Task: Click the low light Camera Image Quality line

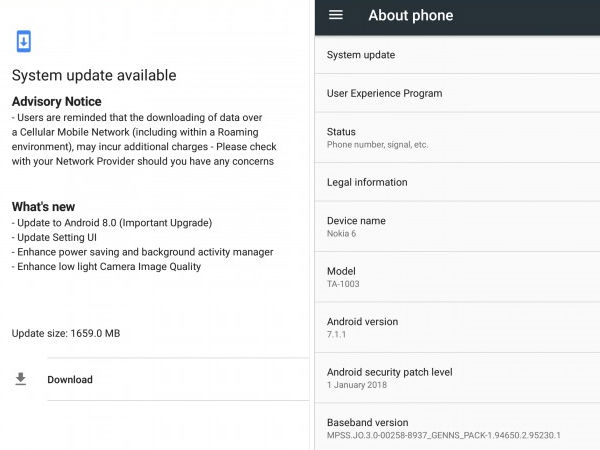Action: click(x=106, y=266)
